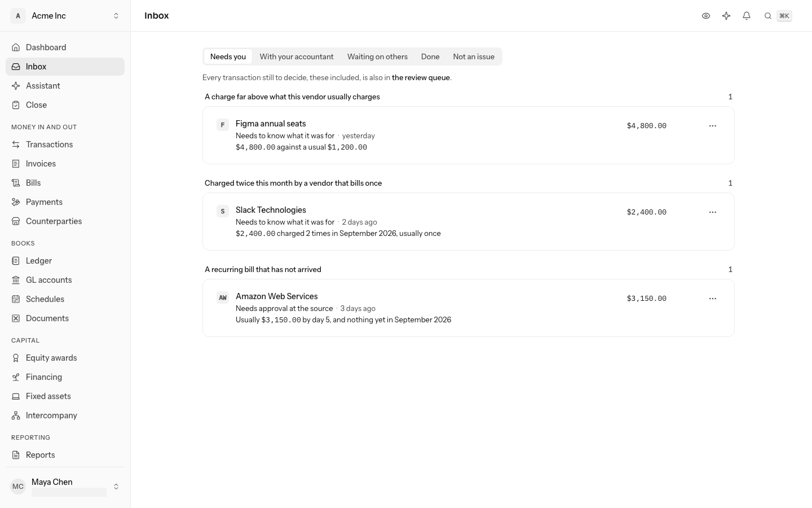812x508 pixels.
Task: Click the Maya Chen MC avatar
Action: pyautogui.click(x=18, y=487)
